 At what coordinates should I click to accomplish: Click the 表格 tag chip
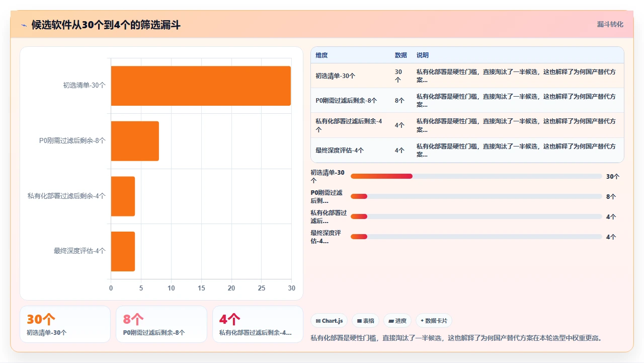(365, 321)
